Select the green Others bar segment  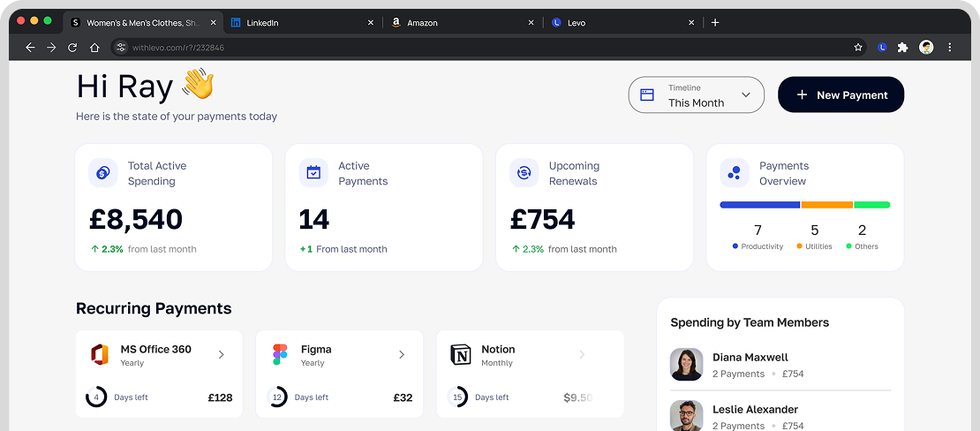click(872, 205)
